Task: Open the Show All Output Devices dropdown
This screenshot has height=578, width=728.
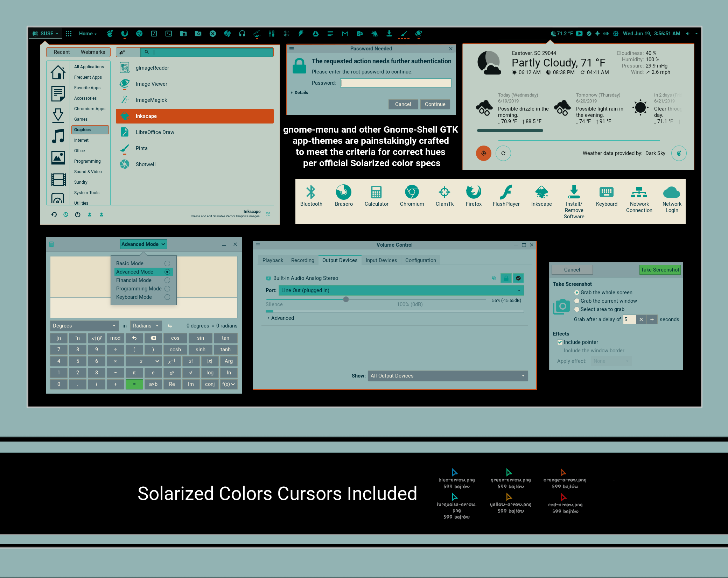Action: 448,376
